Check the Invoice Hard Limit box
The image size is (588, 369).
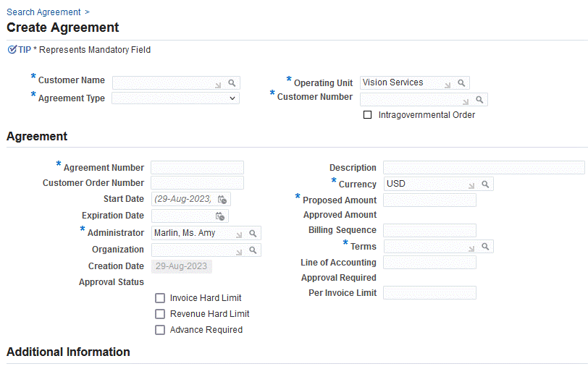[160, 298]
